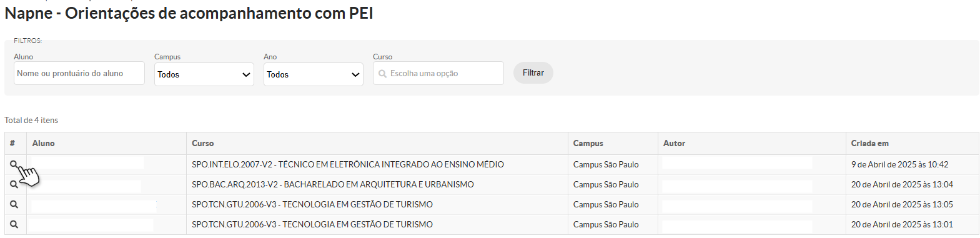Click the # column header
Viewport: 980px width, 238px height.
12,143
